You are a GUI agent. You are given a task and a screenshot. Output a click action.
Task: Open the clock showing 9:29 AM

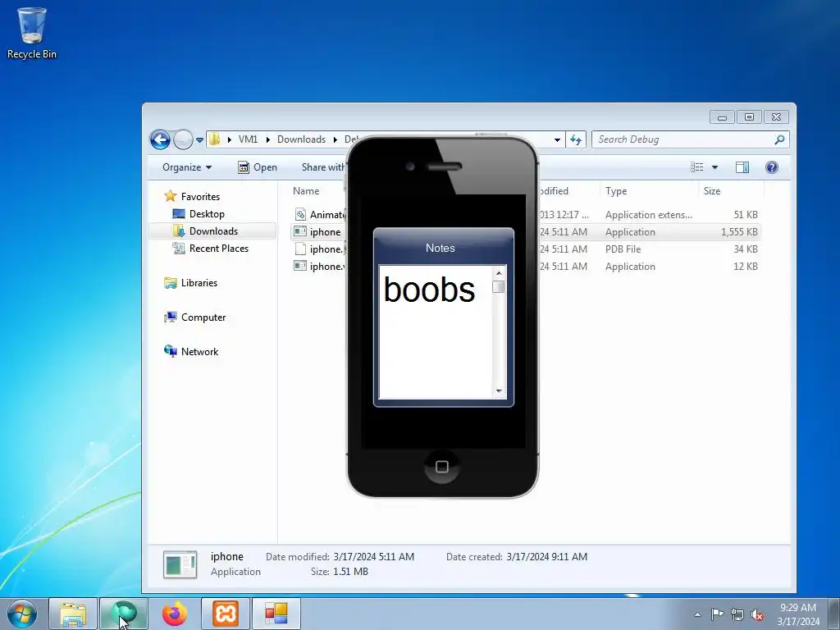click(x=797, y=614)
